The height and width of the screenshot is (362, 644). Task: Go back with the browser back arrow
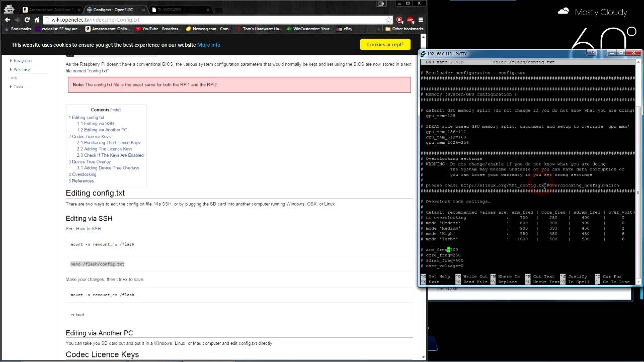click(7, 20)
